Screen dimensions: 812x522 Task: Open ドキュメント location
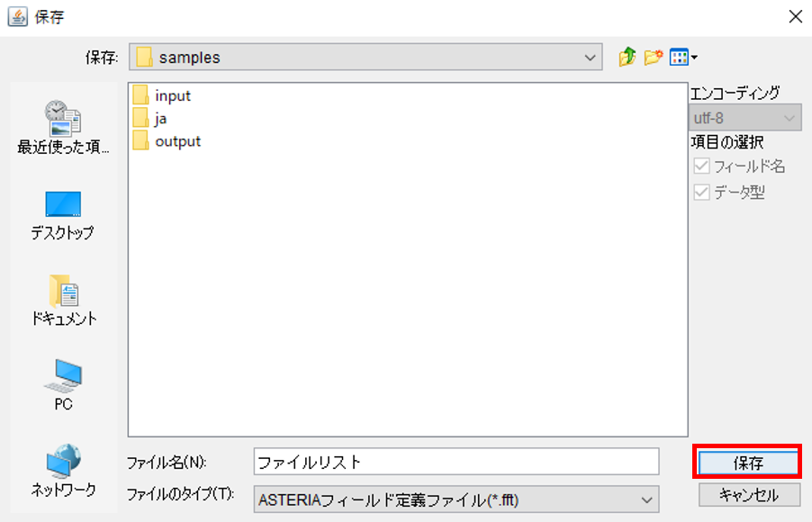(x=63, y=301)
